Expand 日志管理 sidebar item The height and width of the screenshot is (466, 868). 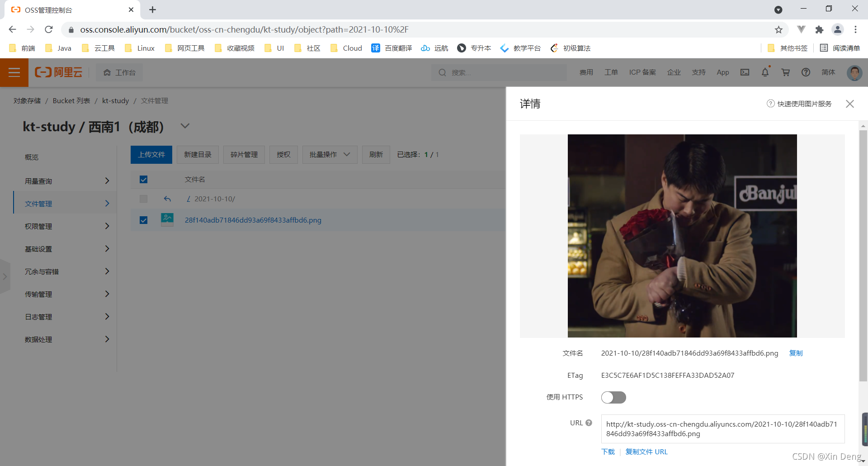point(65,317)
